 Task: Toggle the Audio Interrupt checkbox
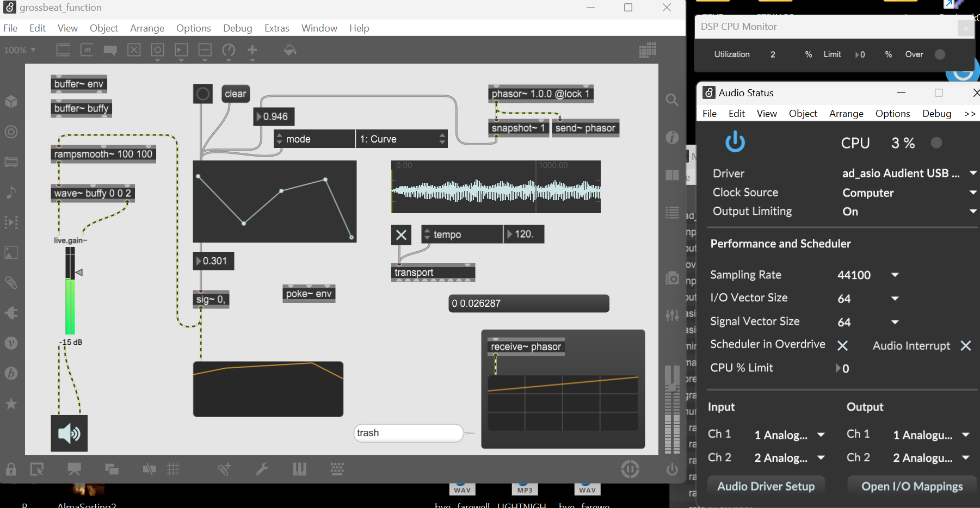pos(965,345)
